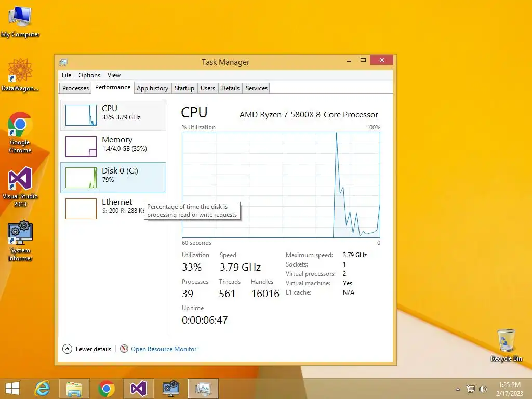Launch Internet Explorer from taskbar
The width and height of the screenshot is (532, 399).
[43, 389]
